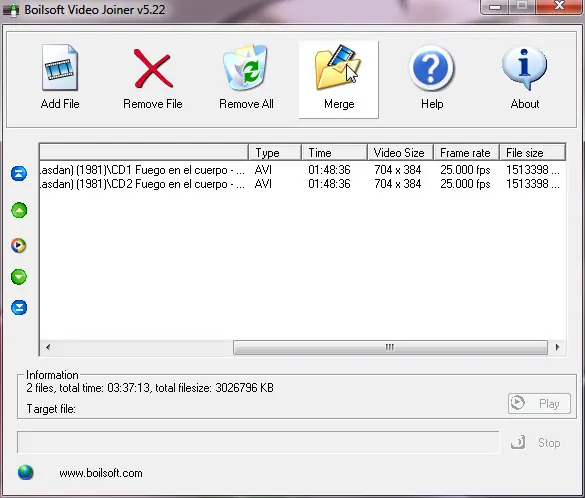Preview selected file with media player icon

point(19,245)
